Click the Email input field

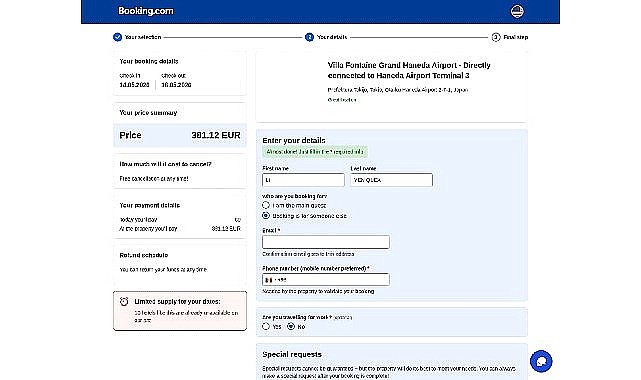[326, 242]
